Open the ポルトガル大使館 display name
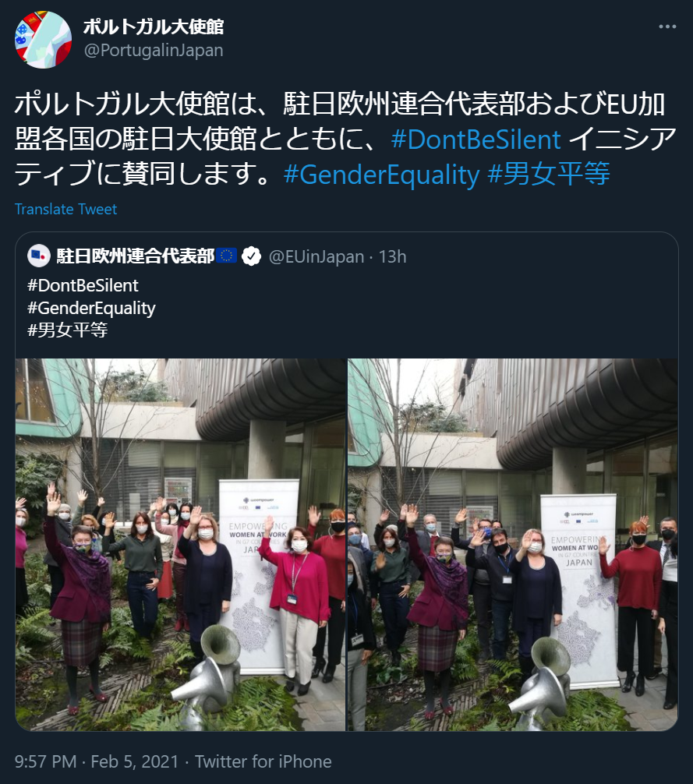 154,26
